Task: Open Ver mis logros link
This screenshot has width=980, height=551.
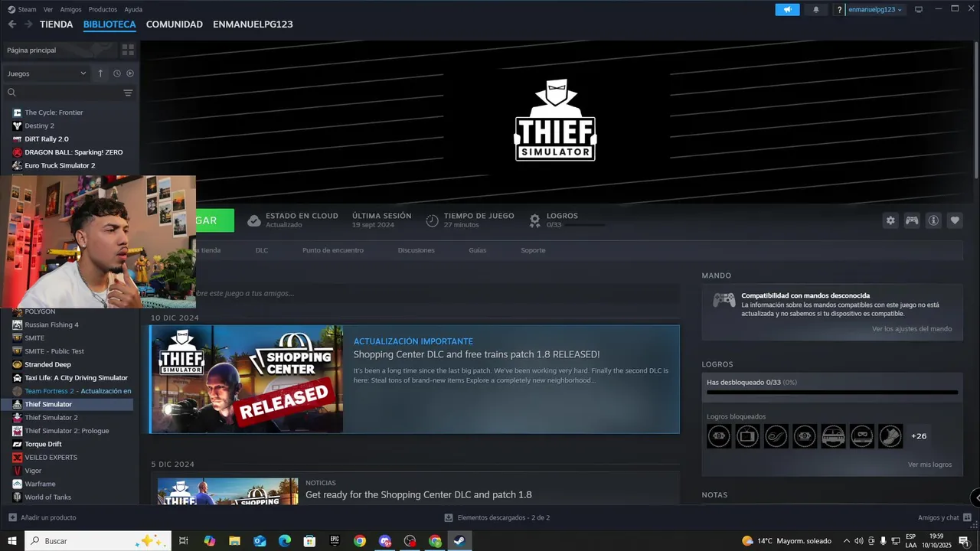Action: coord(930,465)
